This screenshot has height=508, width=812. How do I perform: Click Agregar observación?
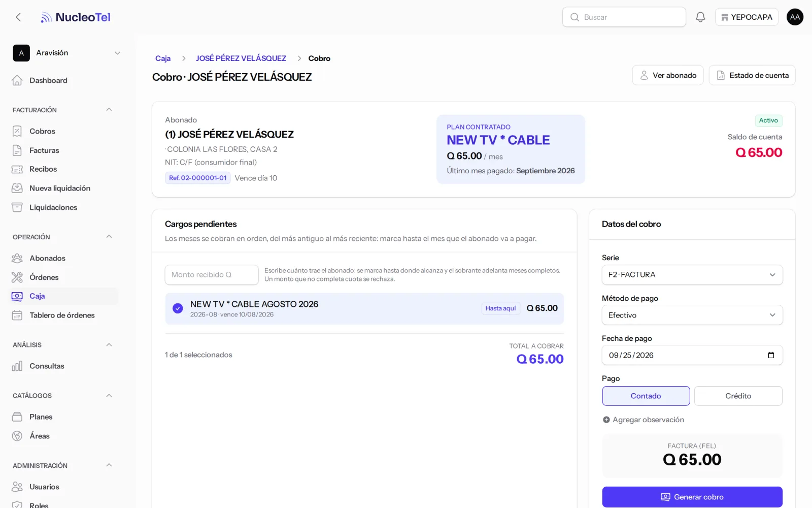pyautogui.click(x=644, y=420)
